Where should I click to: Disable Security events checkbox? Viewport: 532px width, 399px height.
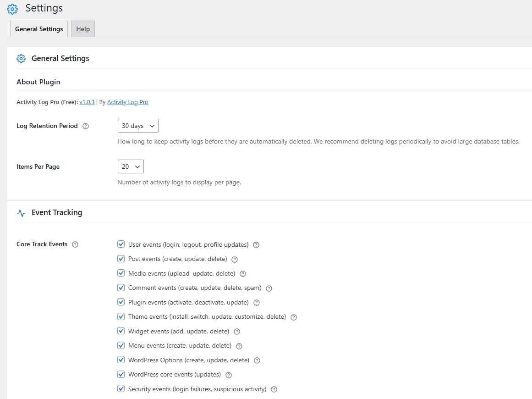point(121,388)
